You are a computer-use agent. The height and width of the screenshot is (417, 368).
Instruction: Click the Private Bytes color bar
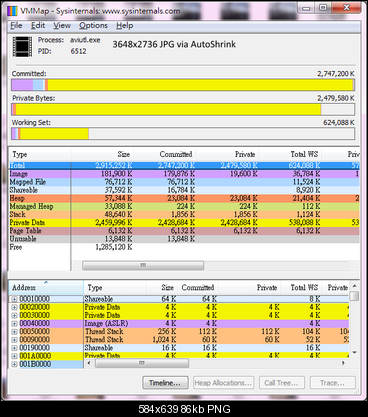[x=183, y=109]
